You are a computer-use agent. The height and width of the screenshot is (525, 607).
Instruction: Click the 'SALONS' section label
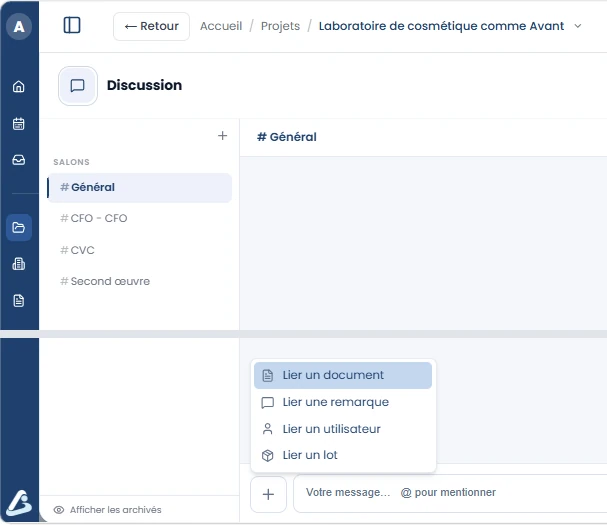(71, 162)
